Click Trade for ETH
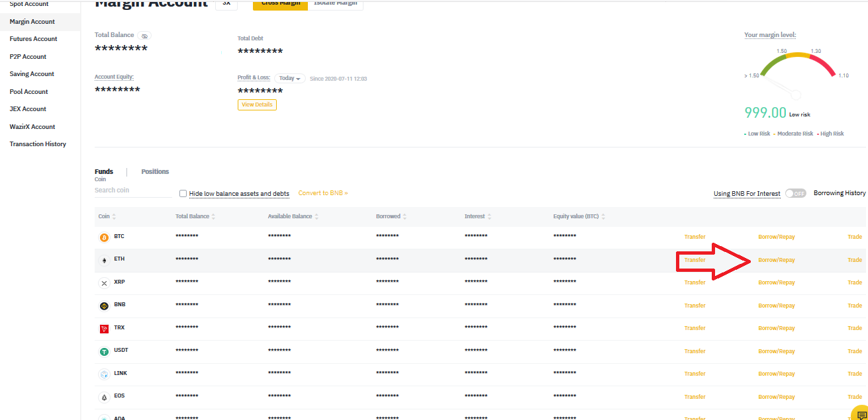The image size is (868, 420). point(855,260)
